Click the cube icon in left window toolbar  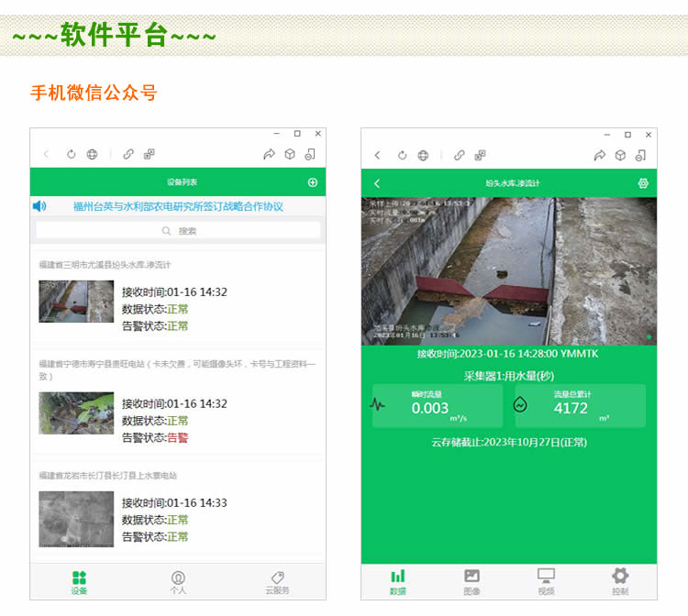290,154
